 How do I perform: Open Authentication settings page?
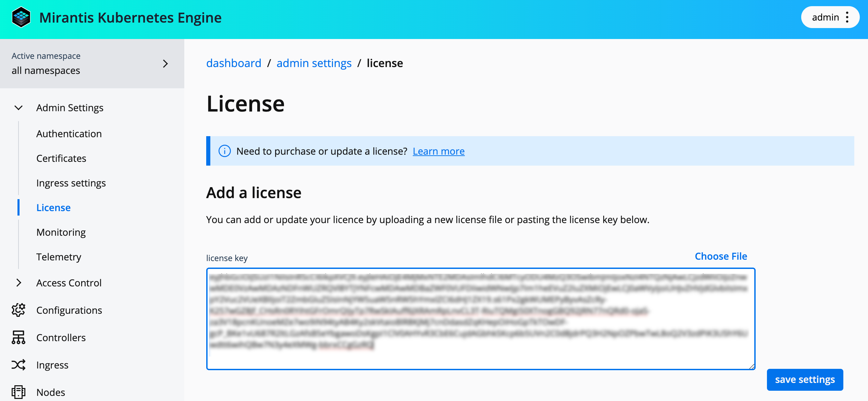(69, 134)
